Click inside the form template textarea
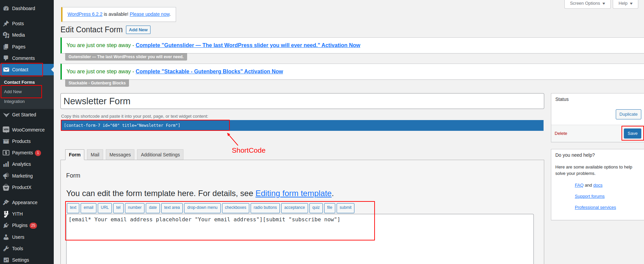Viewport: 644px width, 264px height. (300, 239)
